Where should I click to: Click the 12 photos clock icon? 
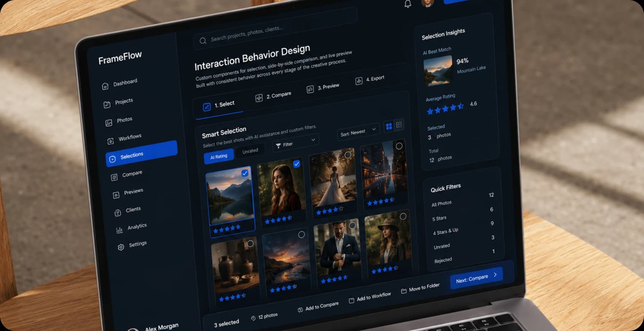click(x=253, y=318)
